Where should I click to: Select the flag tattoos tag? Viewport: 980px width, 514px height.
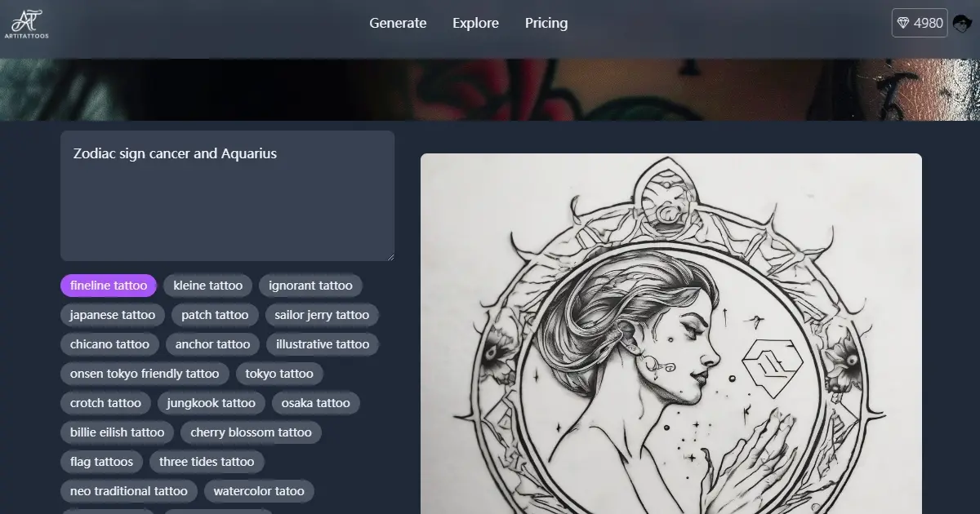click(101, 462)
